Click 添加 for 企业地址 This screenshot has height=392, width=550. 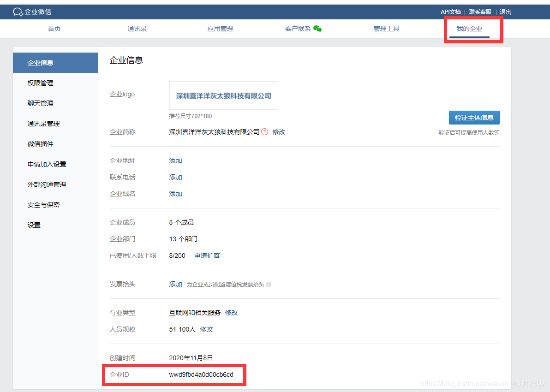point(175,160)
